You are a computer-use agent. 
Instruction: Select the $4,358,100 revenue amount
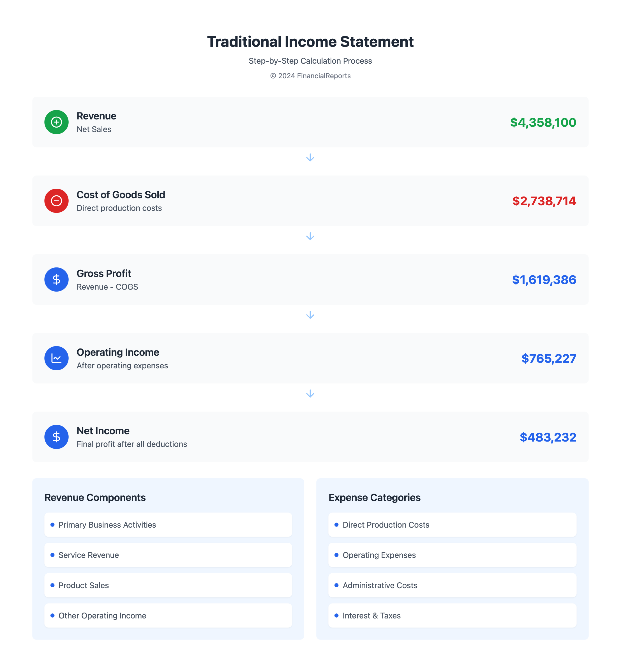click(x=543, y=122)
